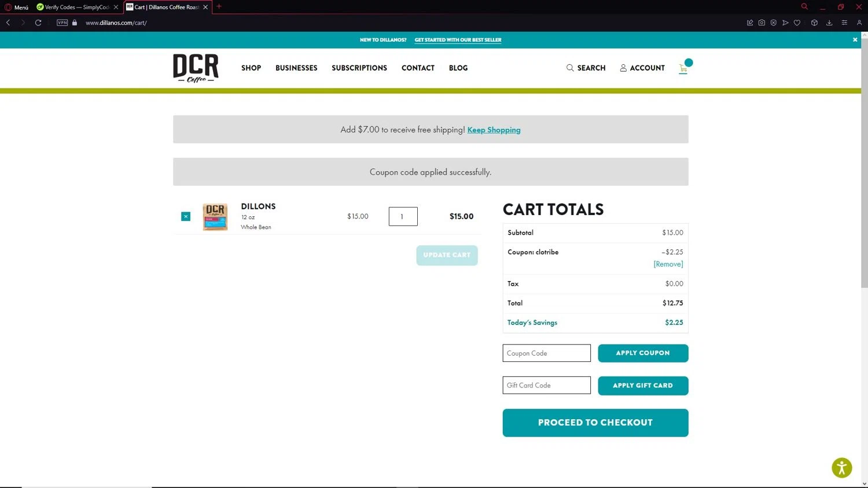Open the extensions cube icon
The height and width of the screenshot is (488, 868).
(x=814, y=23)
